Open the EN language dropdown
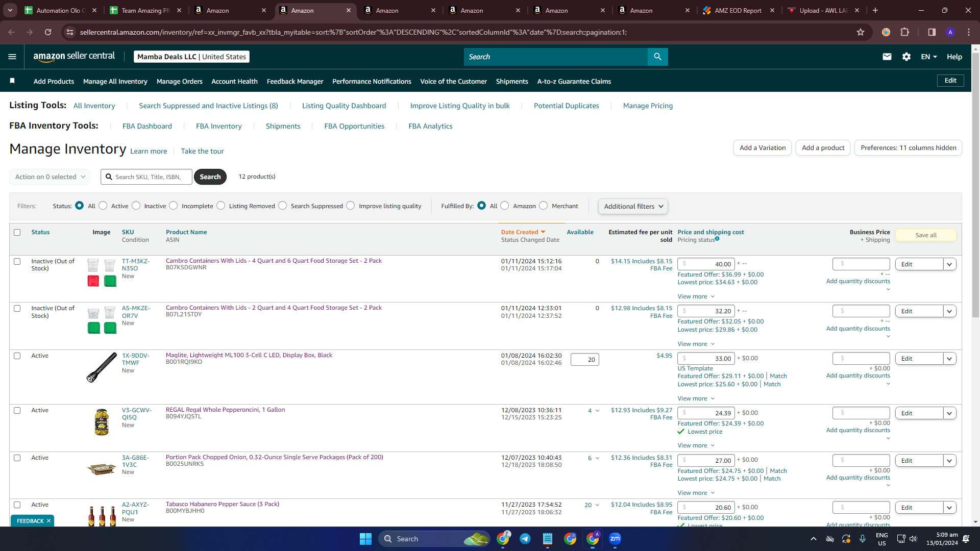Screen dimensions: 980x551 (x=929, y=57)
